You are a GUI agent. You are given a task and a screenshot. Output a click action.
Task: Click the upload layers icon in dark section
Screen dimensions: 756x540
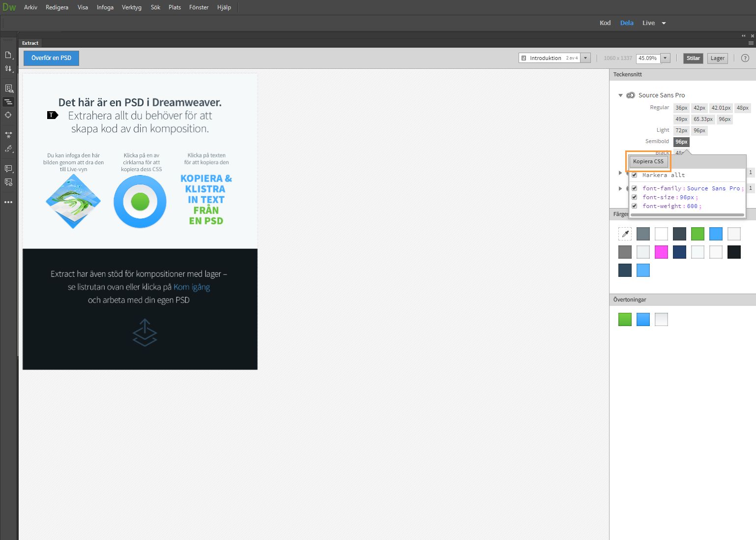[145, 332]
